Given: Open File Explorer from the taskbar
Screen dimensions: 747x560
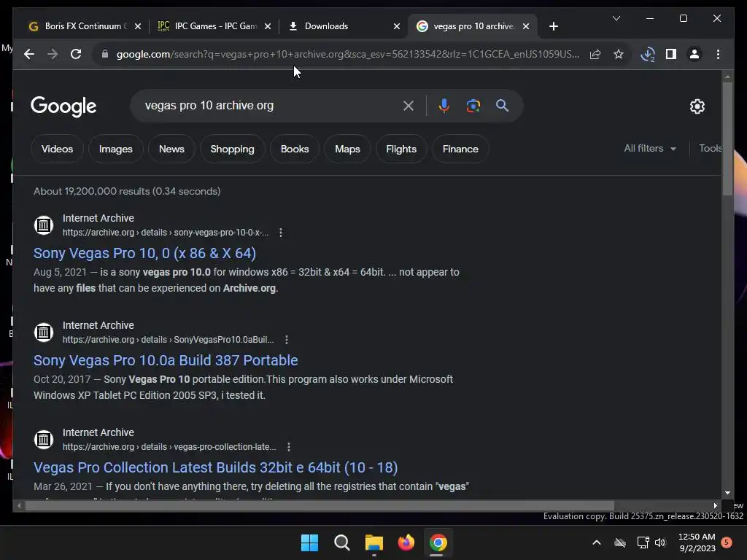Looking at the screenshot, I should point(374,542).
